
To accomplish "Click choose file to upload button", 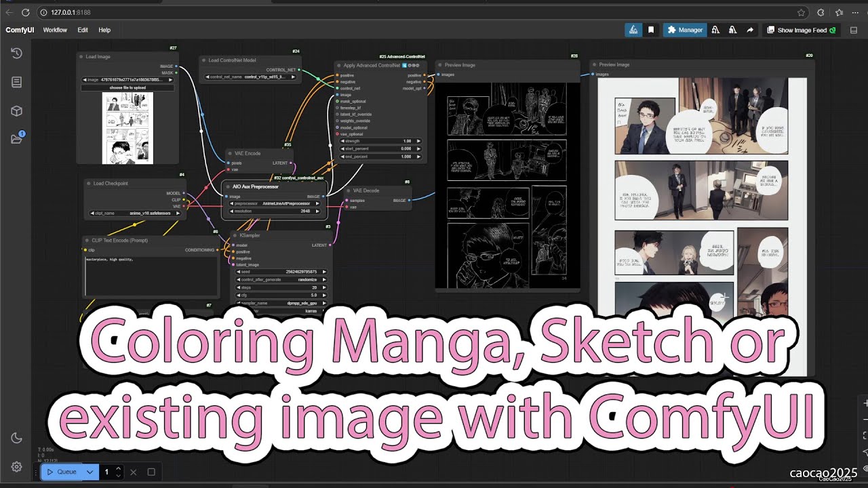I will click(x=127, y=87).
